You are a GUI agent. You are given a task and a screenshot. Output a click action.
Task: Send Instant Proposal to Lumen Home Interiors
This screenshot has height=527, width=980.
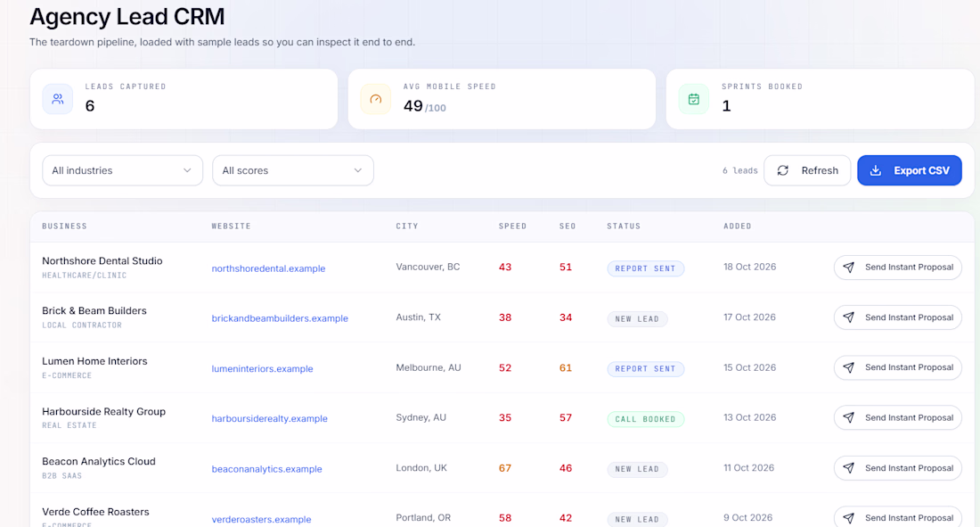click(897, 367)
